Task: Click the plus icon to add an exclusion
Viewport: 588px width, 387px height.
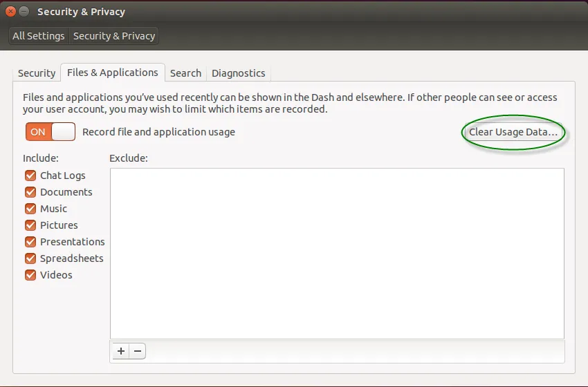Action: pos(121,351)
